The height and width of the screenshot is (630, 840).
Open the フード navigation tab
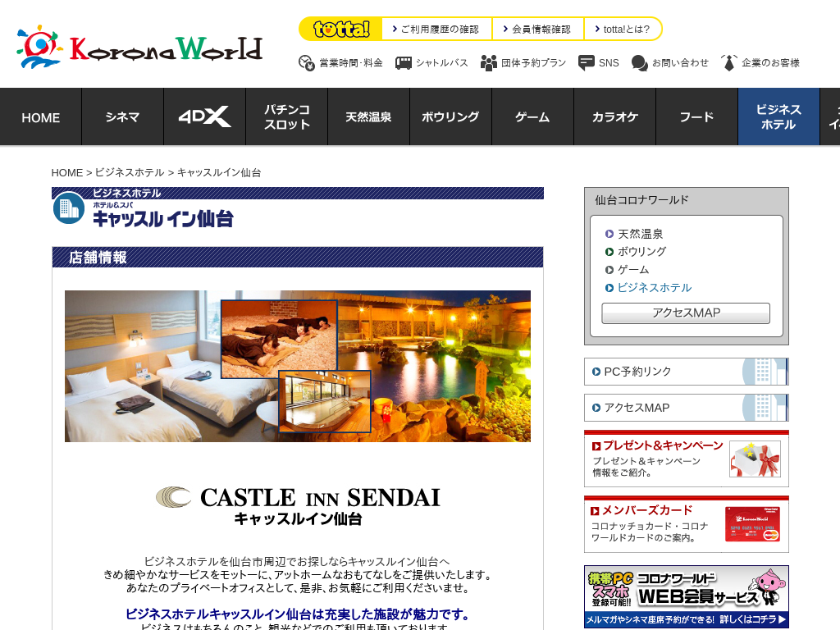696,116
